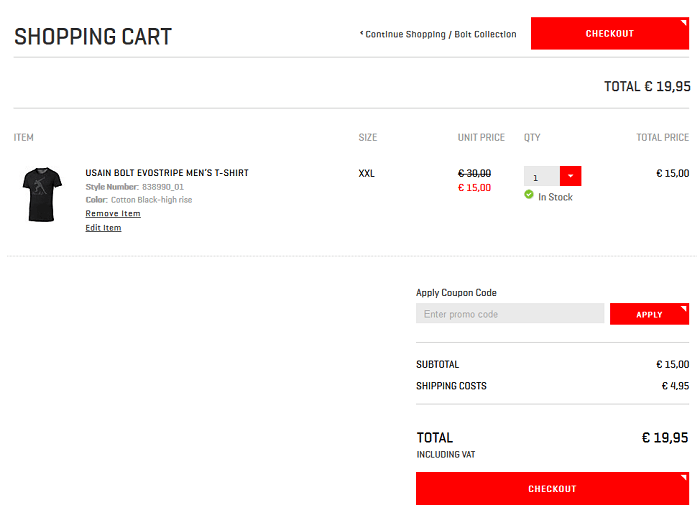Click the green In Stock checkmark icon
Viewport: 700px width, 510px height.
[529, 196]
